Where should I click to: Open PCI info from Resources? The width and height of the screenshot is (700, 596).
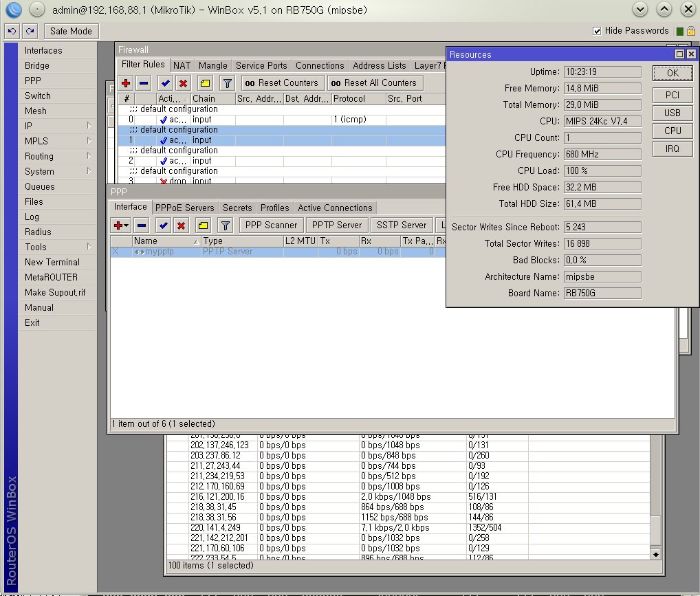(x=672, y=95)
